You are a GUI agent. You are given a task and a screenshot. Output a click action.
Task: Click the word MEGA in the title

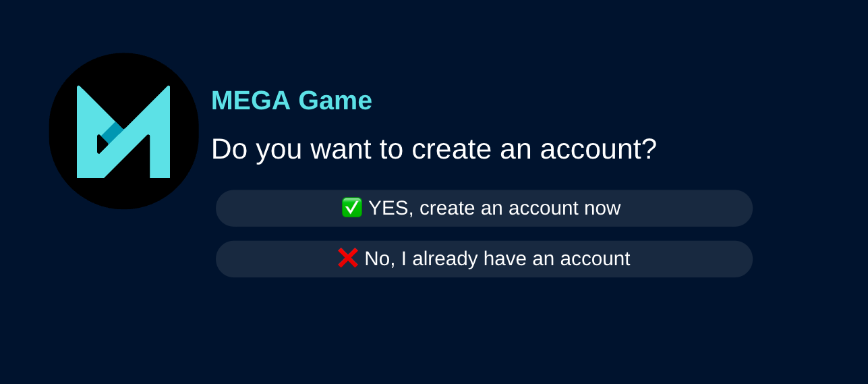(x=250, y=101)
